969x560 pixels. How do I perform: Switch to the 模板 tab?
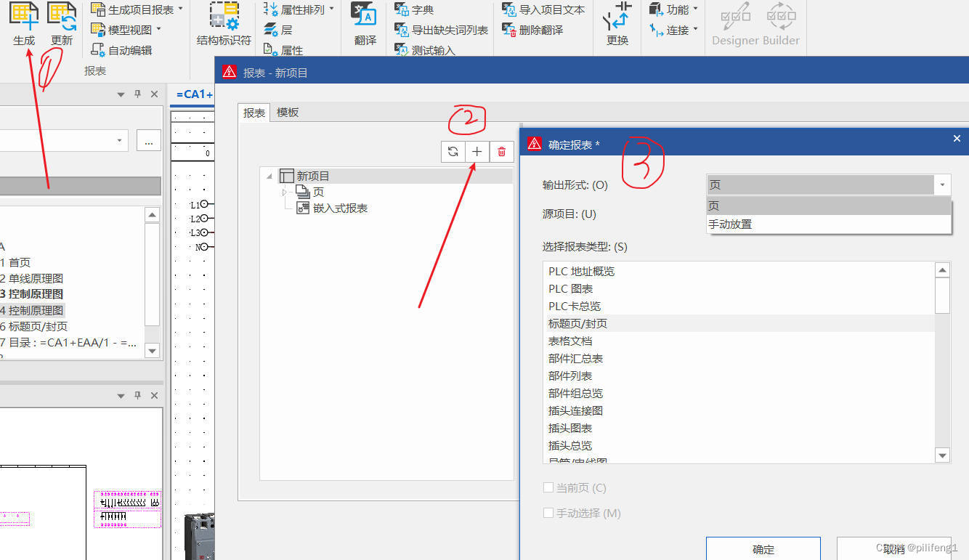tap(288, 113)
